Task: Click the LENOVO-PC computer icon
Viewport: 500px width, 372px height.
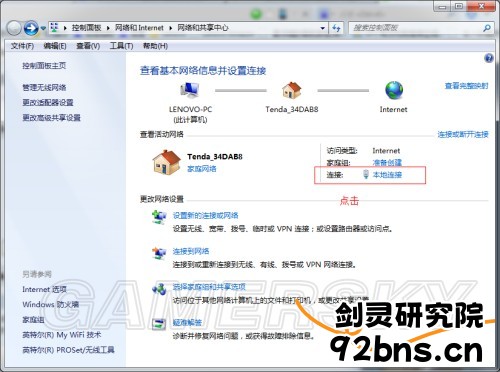Action: point(190,90)
